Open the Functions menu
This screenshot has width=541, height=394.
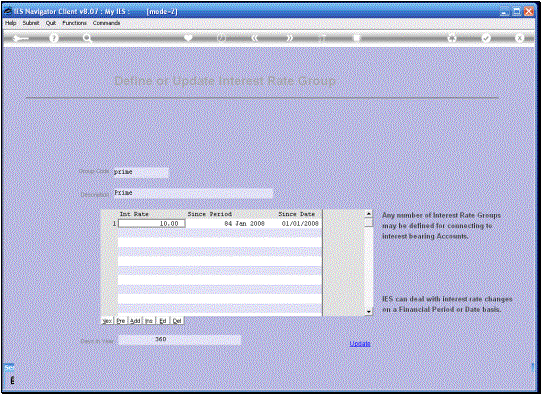74,23
